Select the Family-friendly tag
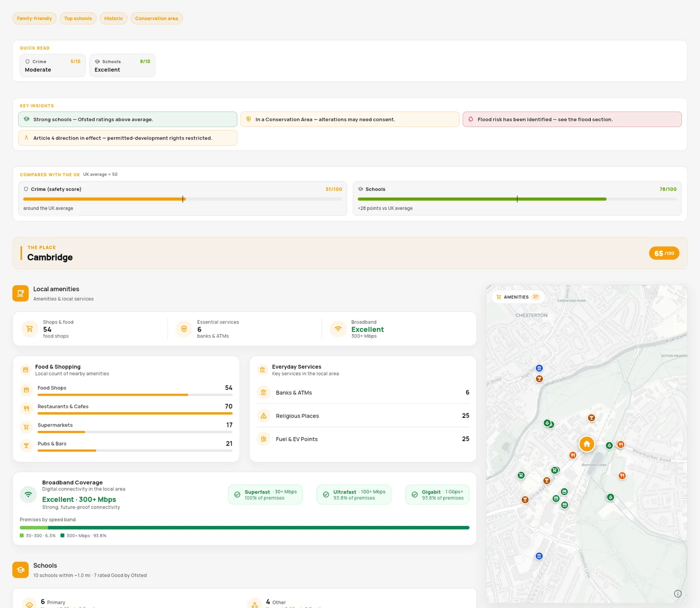700x608 pixels. 34,18
